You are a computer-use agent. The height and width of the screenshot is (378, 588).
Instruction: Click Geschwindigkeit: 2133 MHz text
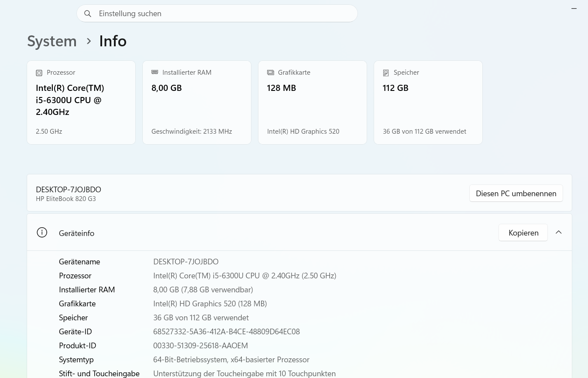point(192,132)
